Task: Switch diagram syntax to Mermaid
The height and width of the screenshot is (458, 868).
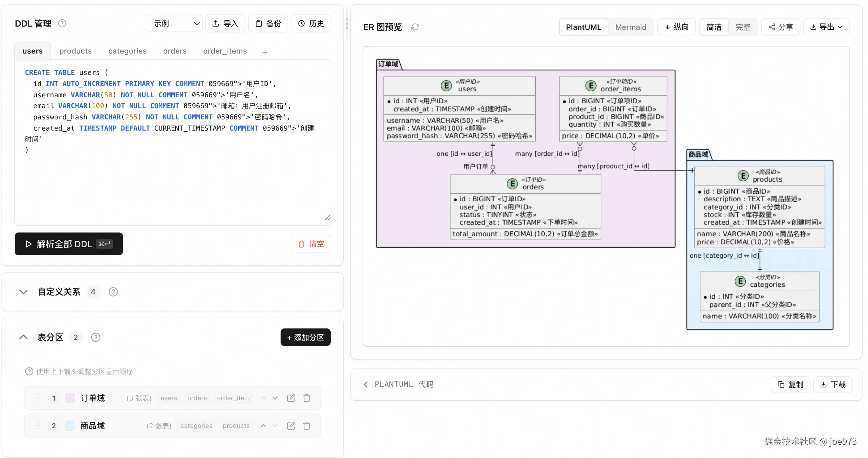Action: click(x=631, y=27)
